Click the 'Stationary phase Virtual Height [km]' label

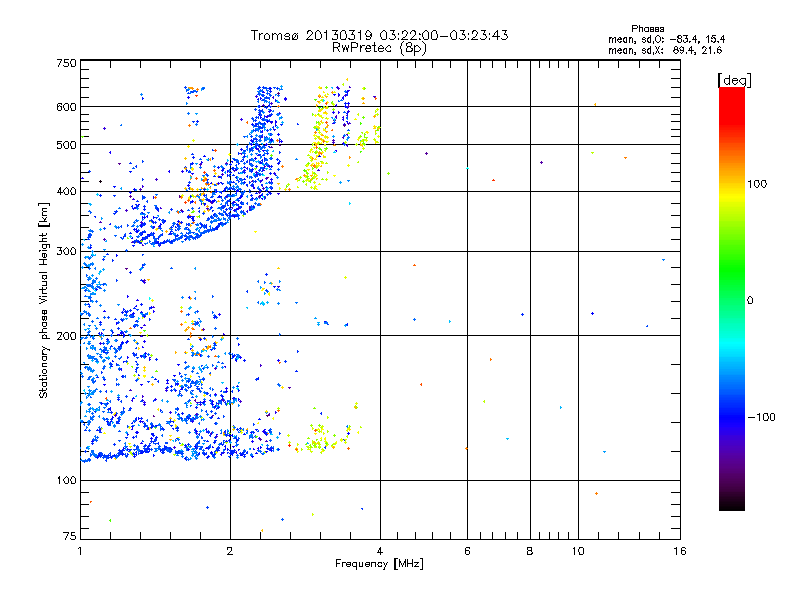(44, 300)
